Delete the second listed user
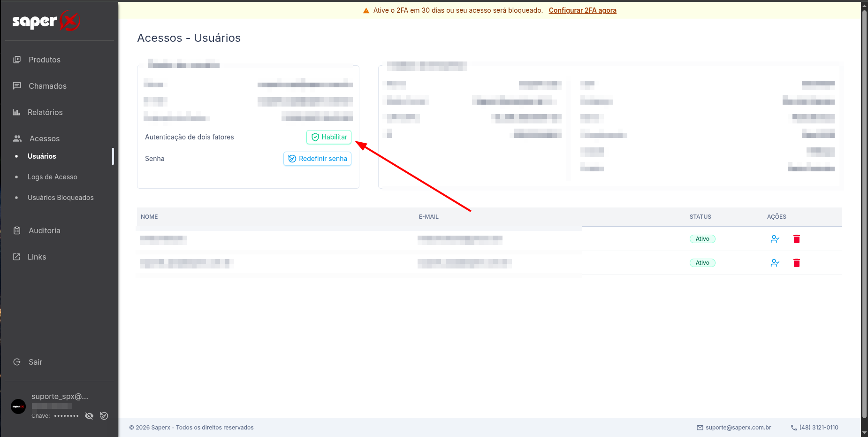The width and height of the screenshot is (868, 437). 797,263
